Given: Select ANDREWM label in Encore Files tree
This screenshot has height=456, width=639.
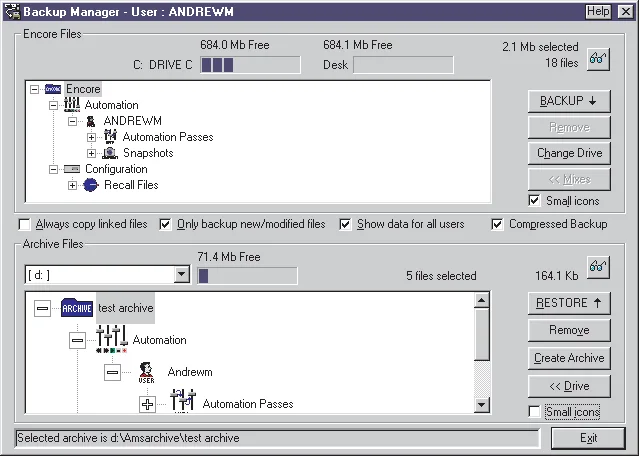Looking at the screenshot, I should [132, 121].
